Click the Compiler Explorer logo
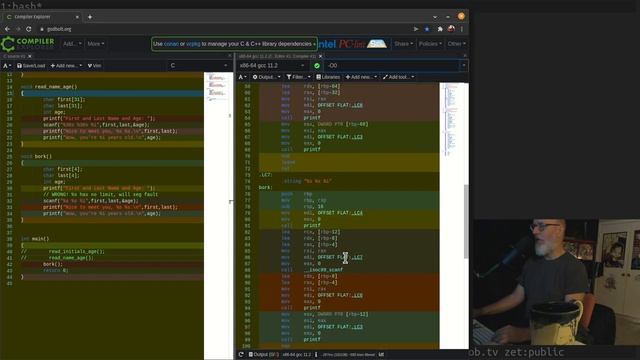Viewport: 640px width, 360px height. pyautogui.click(x=28, y=44)
